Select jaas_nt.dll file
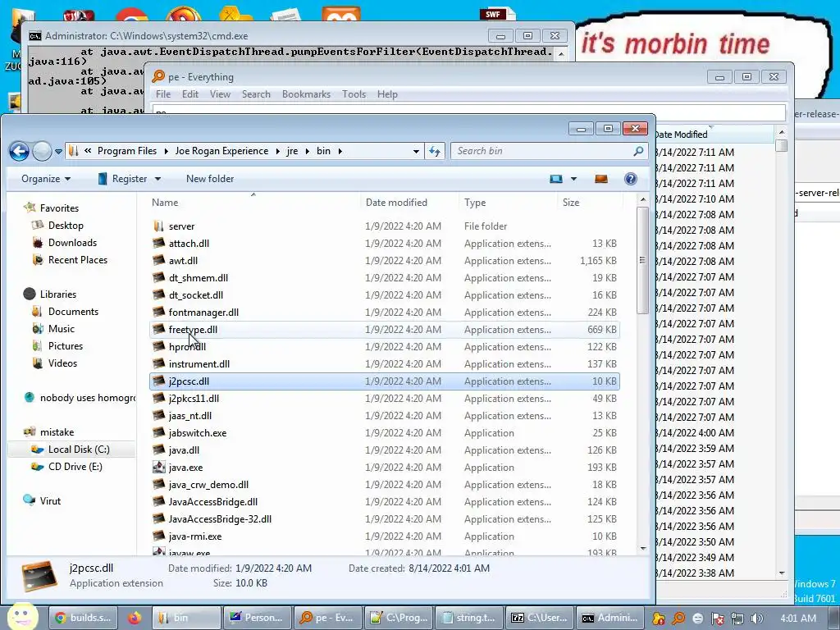The height and width of the screenshot is (630, 840). (189, 416)
